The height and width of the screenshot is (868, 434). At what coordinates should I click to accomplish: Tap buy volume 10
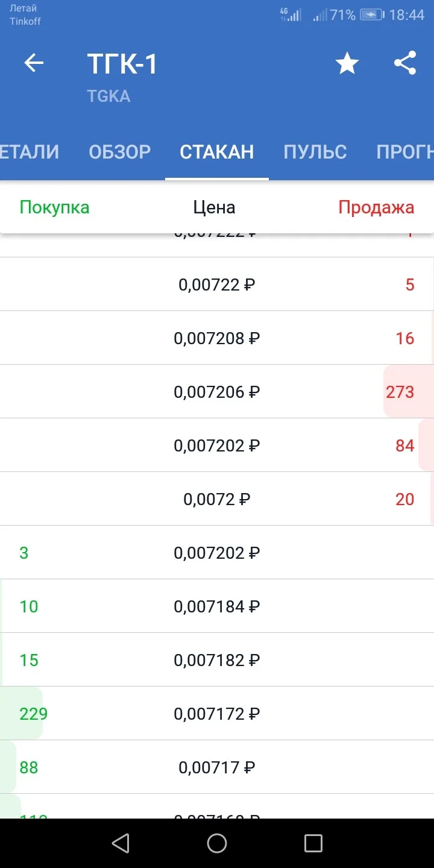[x=29, y=606]
